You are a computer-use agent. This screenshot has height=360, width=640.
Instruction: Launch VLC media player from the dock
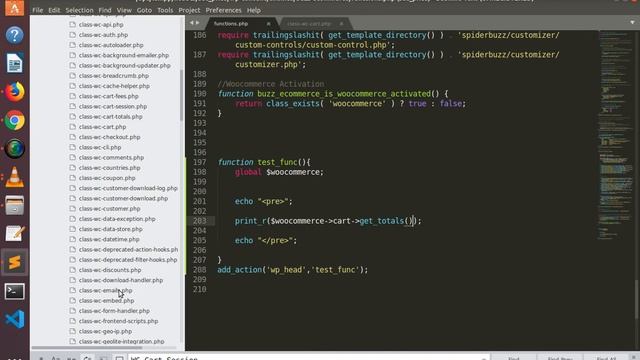pyautogui.click(x=14, y=177)
